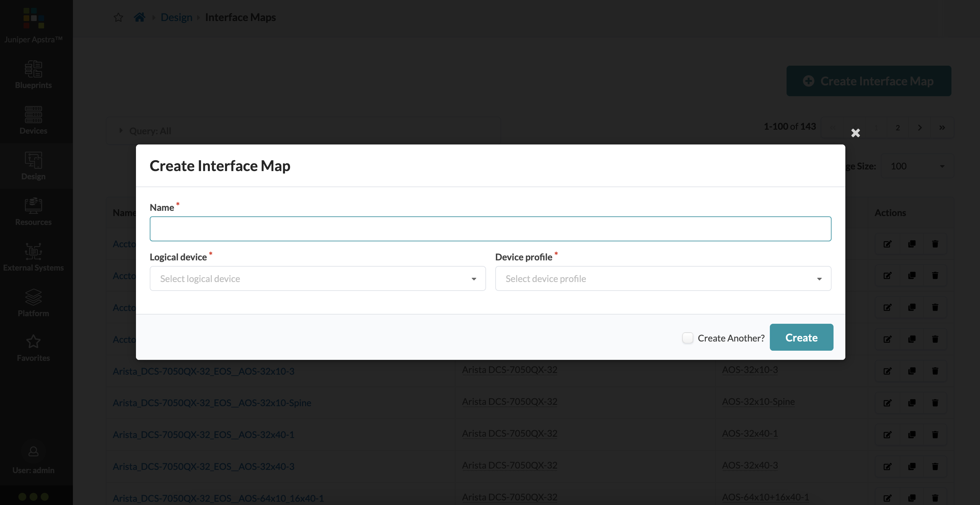Screen dimensions: 980x505
Task: Click Arista DCS-7050QX-32 in AOS-32x10-Spine row
Action: pos(509,402)
